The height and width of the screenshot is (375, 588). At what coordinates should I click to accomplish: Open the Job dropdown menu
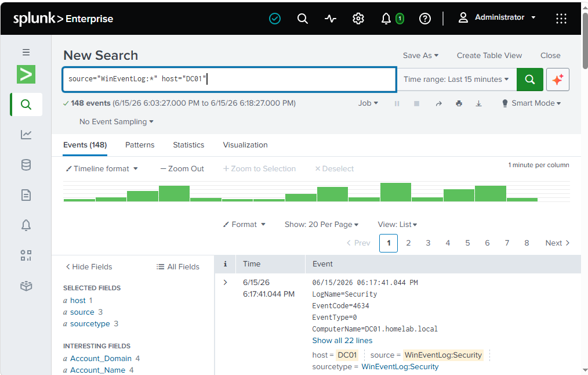pyautogui.click(x=368, y=103)
